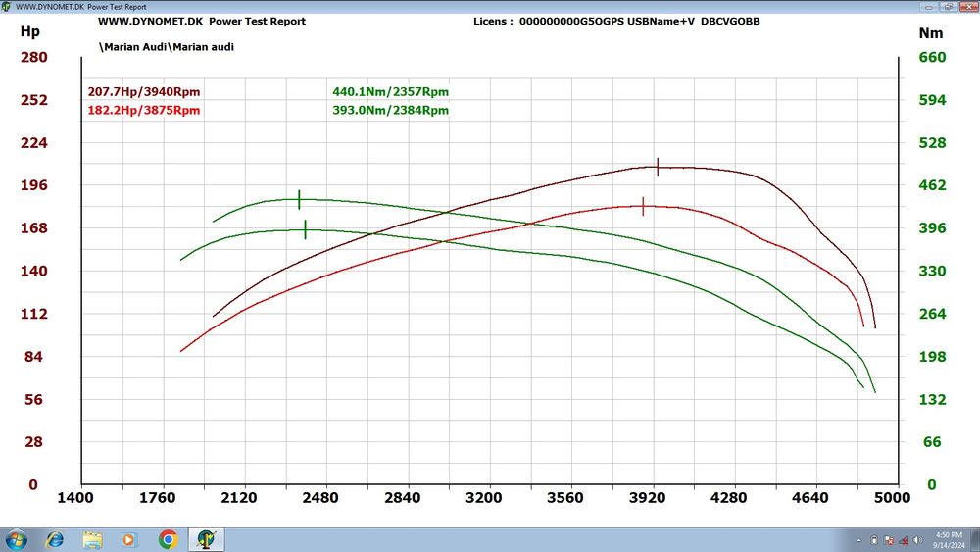This screenshot has height=552, width=980.
Task: Minimize the Power Test Report window
Action: [x=929, y=7]
